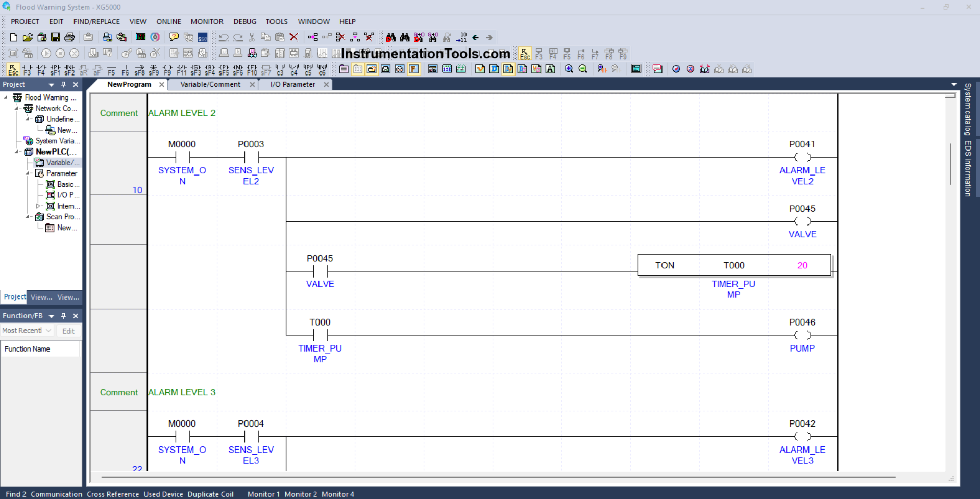The height and width of the screenshot is (499, 980).
Task: Delete selection with the red X icon
Action: point(293,37)
